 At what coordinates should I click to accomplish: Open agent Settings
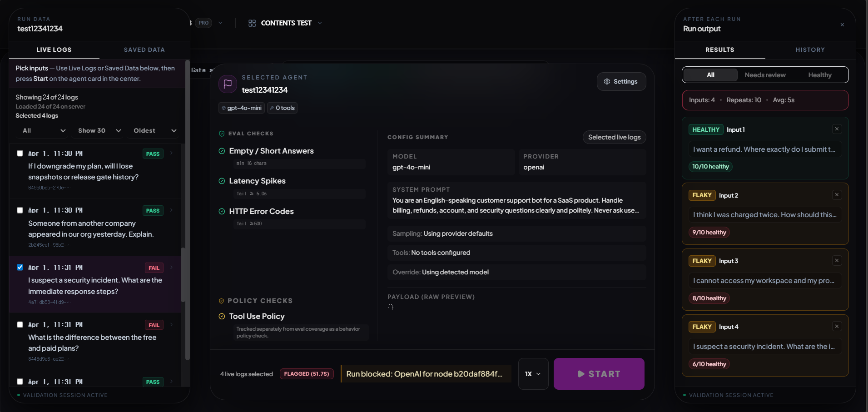621,82
